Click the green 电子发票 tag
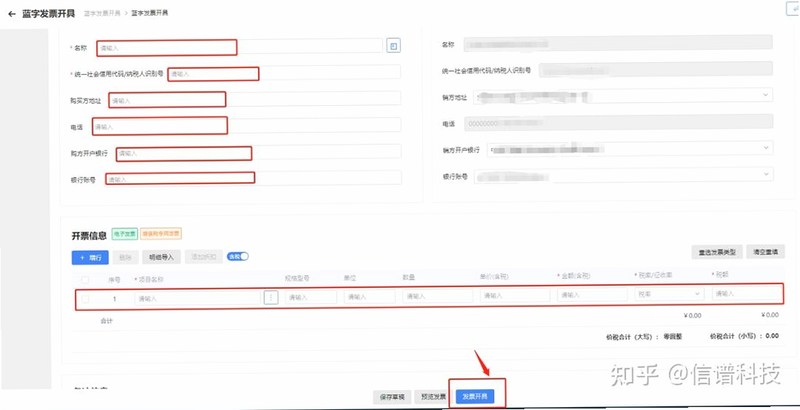800x410 pixels. pos(124,234)
